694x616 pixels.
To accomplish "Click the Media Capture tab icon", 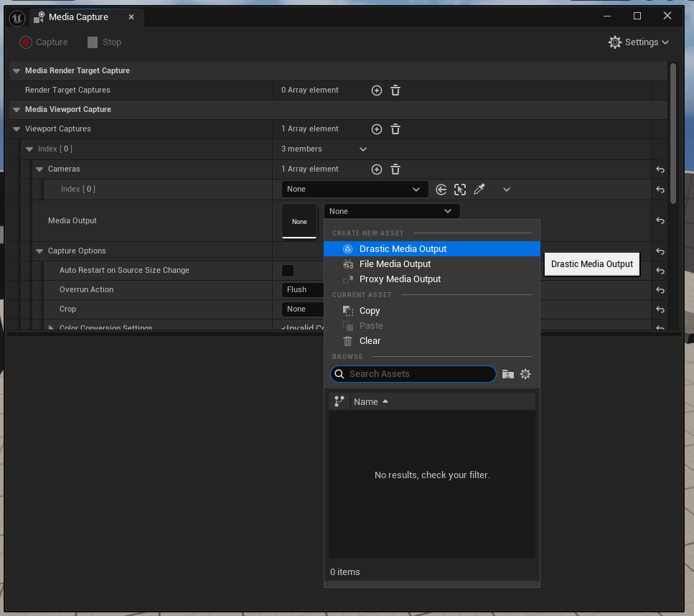I will (39, 17).
